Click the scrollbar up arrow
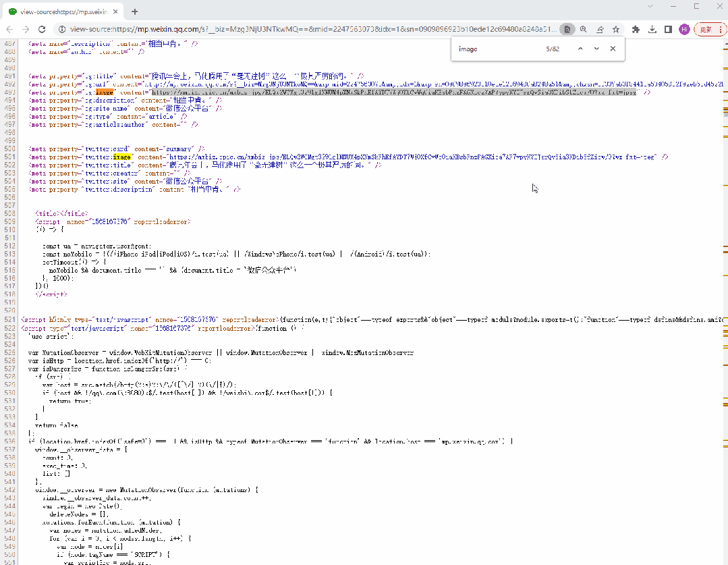728x565 pixels. pyautogui.click(x=725, y=43)
